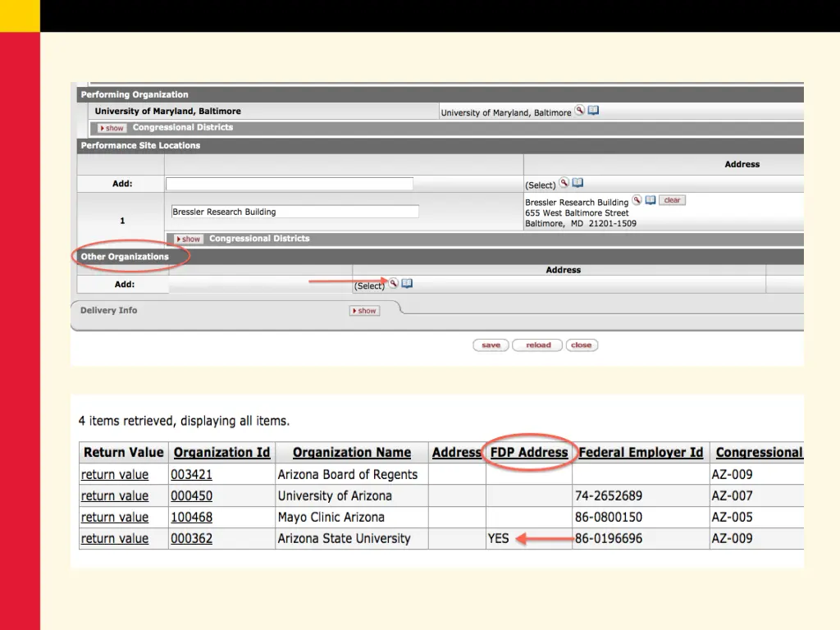The height and width of the screenshot is (630, 840).
Task: Sort by Congressional column header
Action: pyautogui.click(x=759, y=453)
